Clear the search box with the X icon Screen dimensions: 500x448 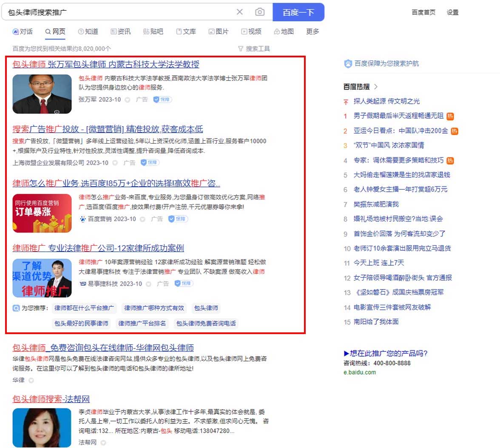tap(239, 12)
